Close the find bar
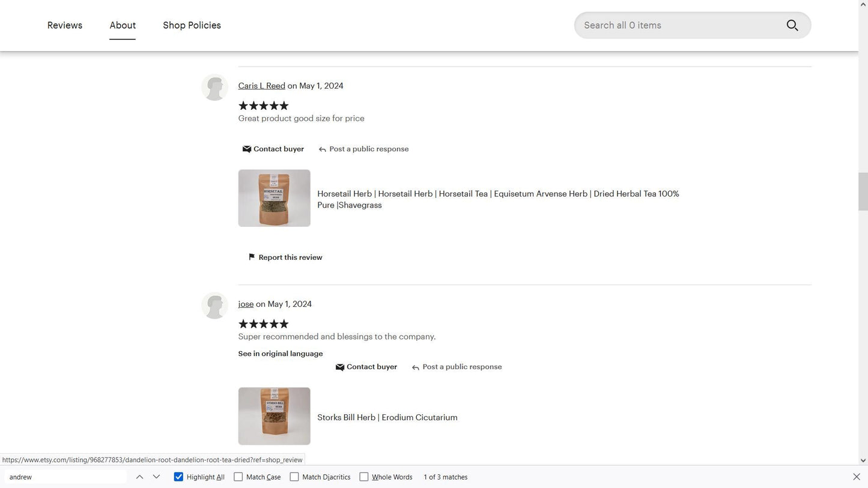 click(857, 477)
